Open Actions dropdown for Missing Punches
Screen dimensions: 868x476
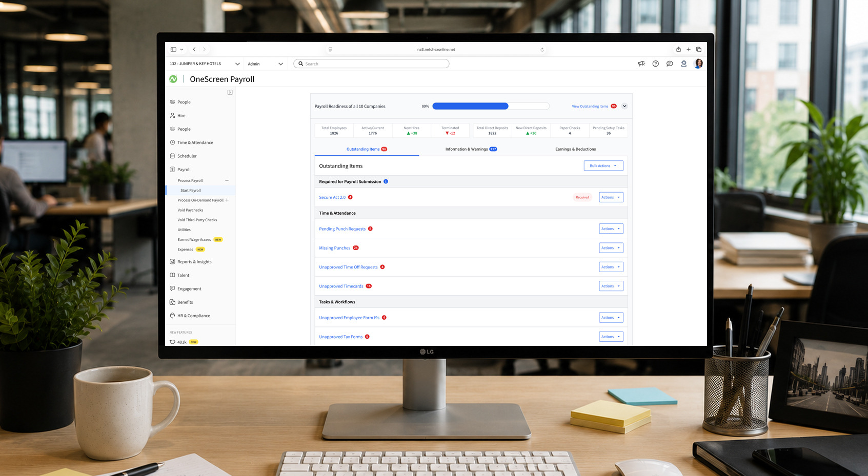[x=611, y=248]
